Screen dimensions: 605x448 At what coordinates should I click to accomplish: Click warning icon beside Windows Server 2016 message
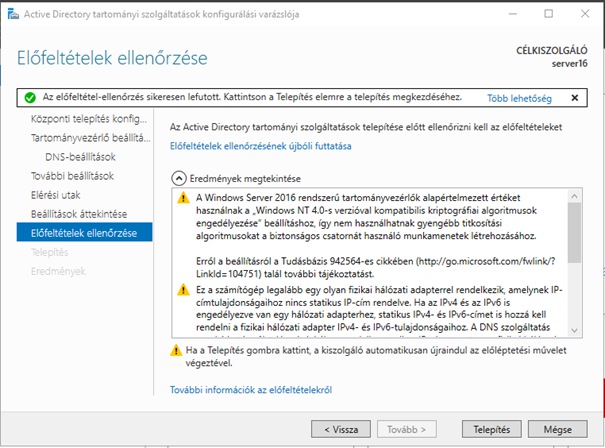tap(183, 198)
